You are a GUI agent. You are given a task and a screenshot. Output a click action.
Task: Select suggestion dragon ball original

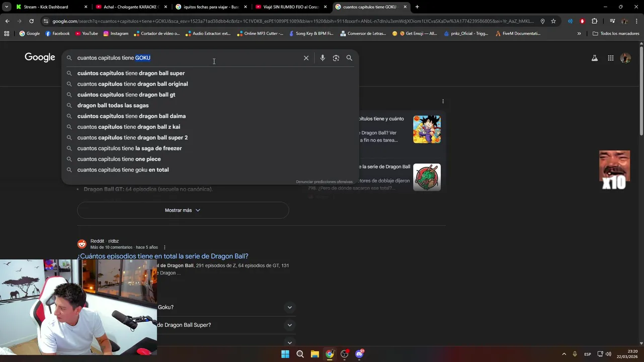tap(210, 84)
